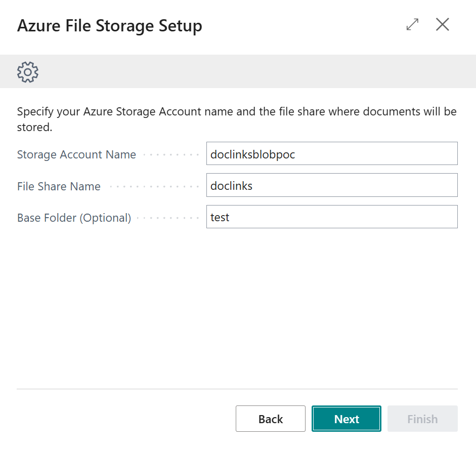Click the Azure File Storage Setup title

pos(110,25)
